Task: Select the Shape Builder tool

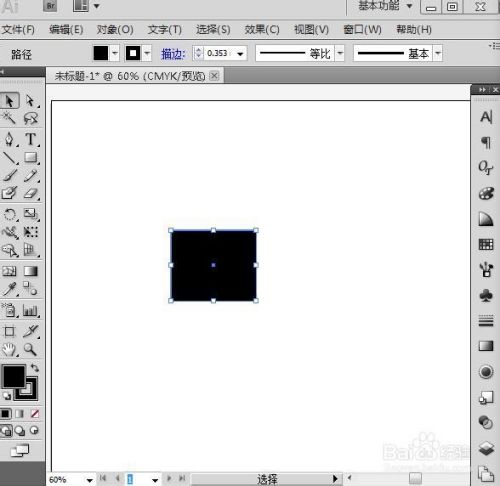Action: tap(10, 250)
